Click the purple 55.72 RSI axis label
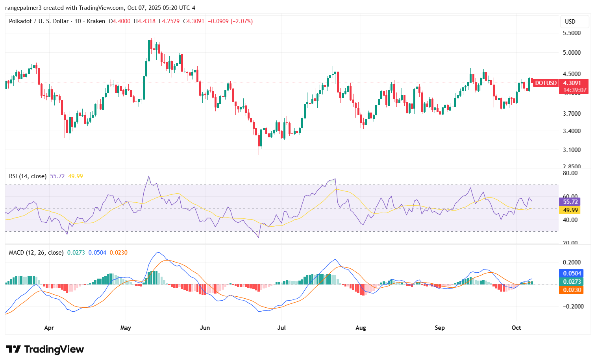This screenshot has width=596, height=364. (570, 202)
